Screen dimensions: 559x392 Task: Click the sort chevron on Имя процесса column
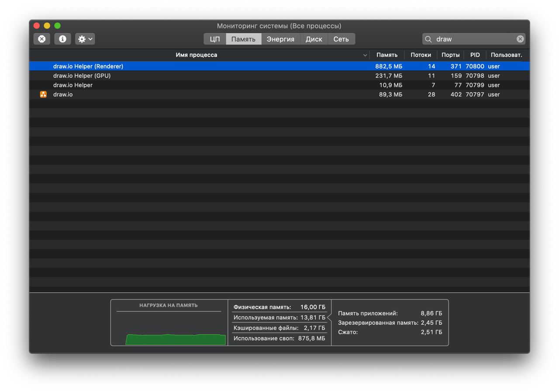coord(365,55)
